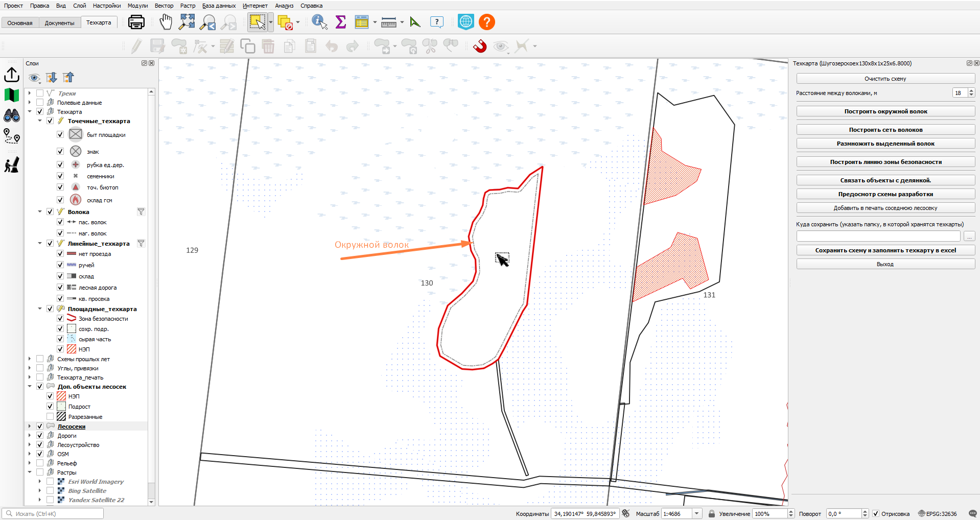Toggle the snapping magnet icon
The height and width of the screenshot is (520, 980).
(480, 46)
